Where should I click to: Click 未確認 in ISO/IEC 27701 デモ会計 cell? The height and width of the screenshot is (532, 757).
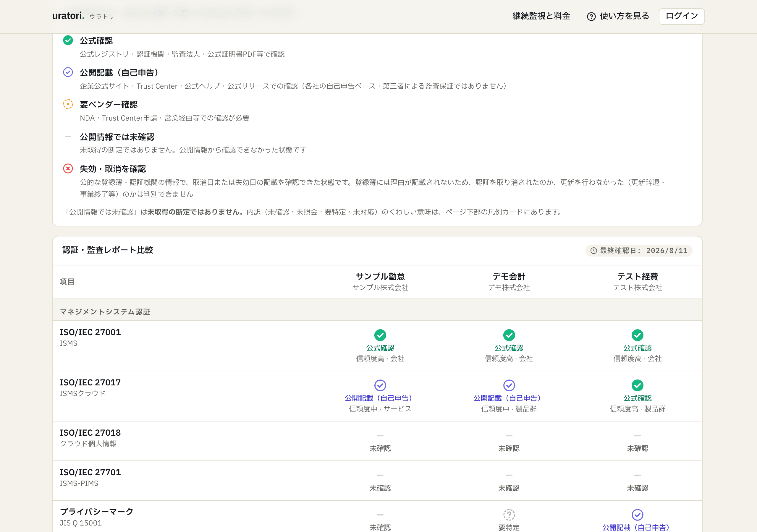pyautogui.click(x=509, y=488)
